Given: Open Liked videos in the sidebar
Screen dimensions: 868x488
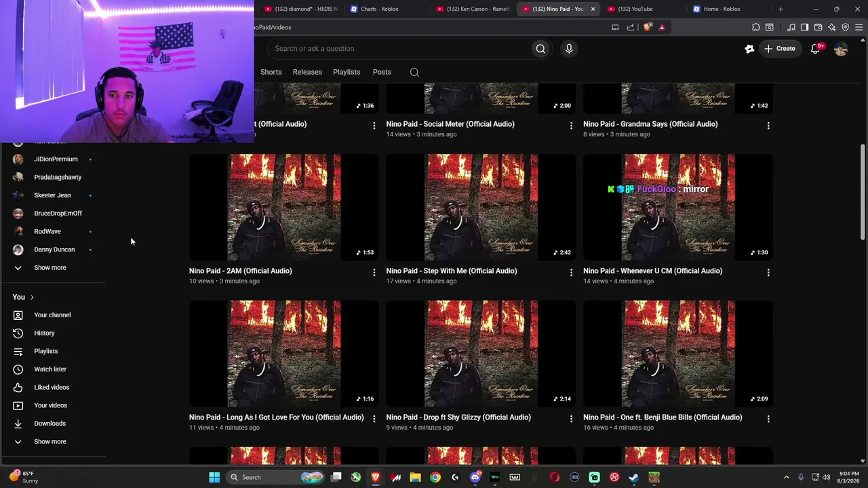Looking at the screenshot, I should click(x=53, y=387).
